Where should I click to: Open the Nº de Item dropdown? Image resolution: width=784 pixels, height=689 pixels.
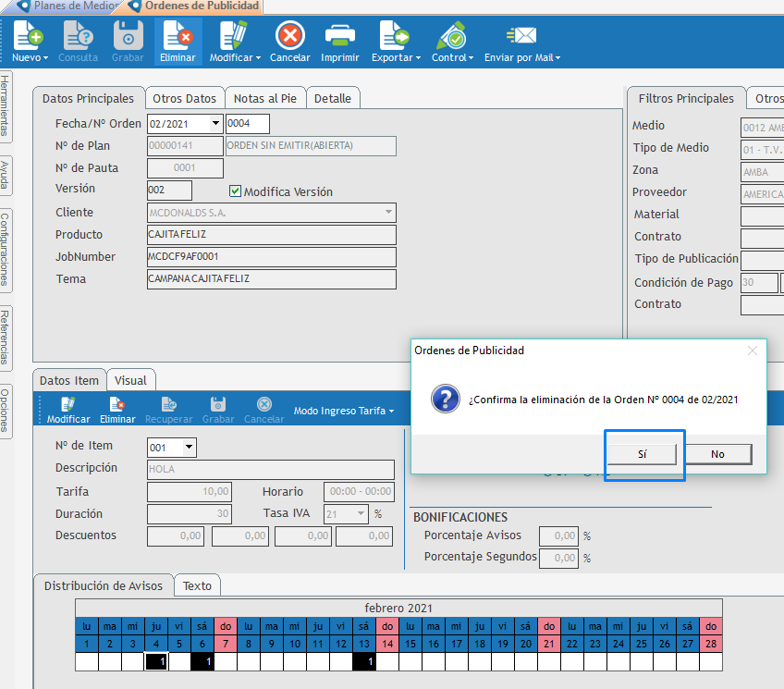tap(190, 448)
